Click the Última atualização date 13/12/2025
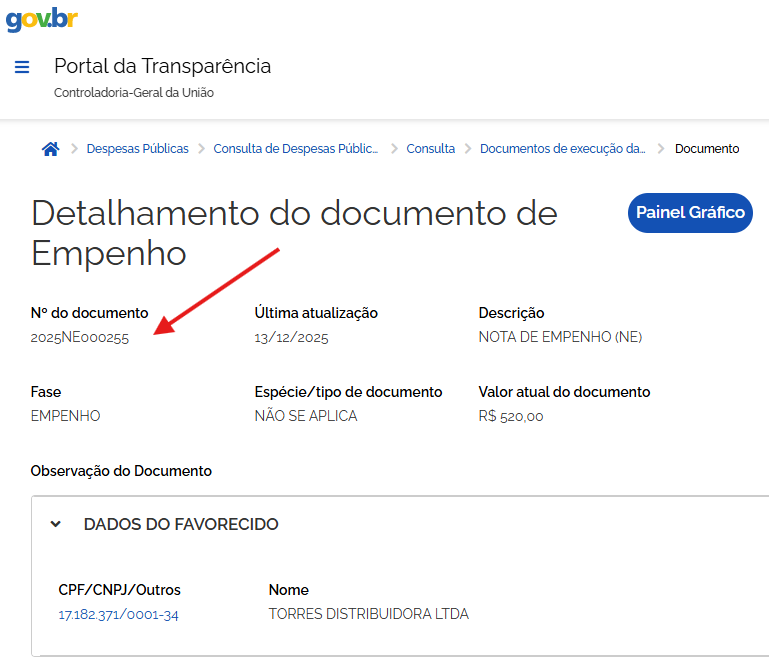Image resolution: width=769 pixels, height=663 pixels. coord(291,338)
